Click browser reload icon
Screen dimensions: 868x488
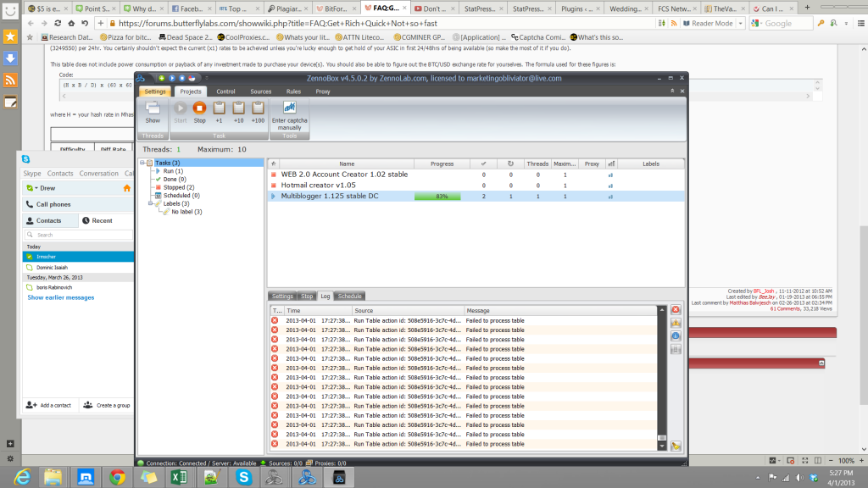58,23
